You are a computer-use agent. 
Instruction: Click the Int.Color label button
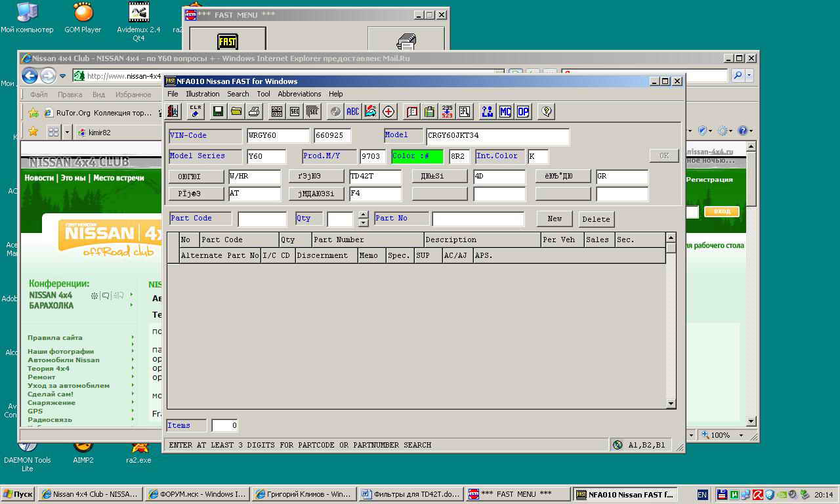point(499,156)
